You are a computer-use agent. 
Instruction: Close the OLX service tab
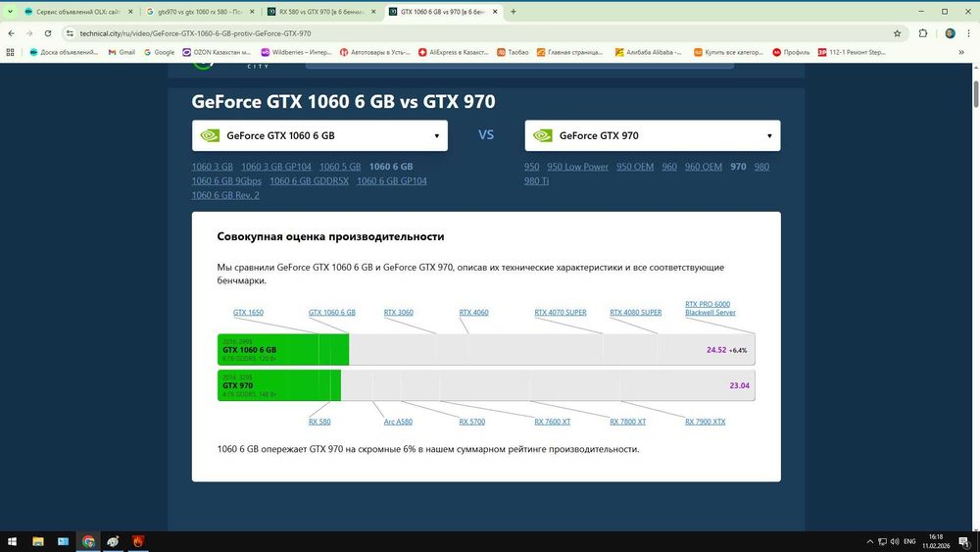pyautogui.click(x=130, y=11)
